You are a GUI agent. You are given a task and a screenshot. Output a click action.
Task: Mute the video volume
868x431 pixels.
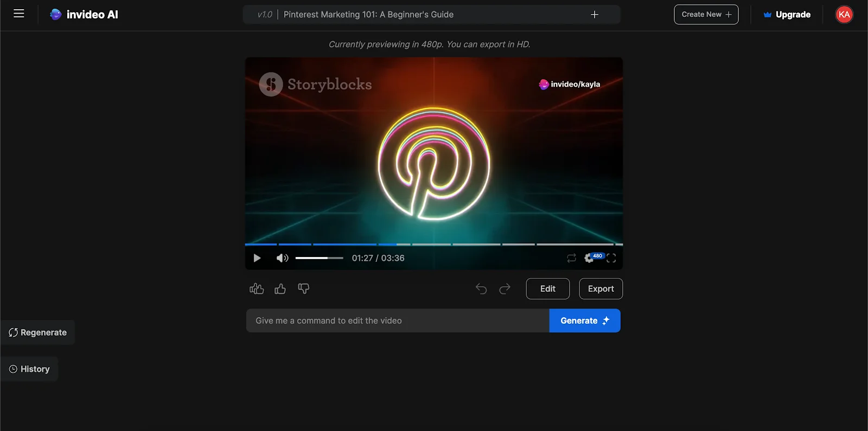click(282, 258)
